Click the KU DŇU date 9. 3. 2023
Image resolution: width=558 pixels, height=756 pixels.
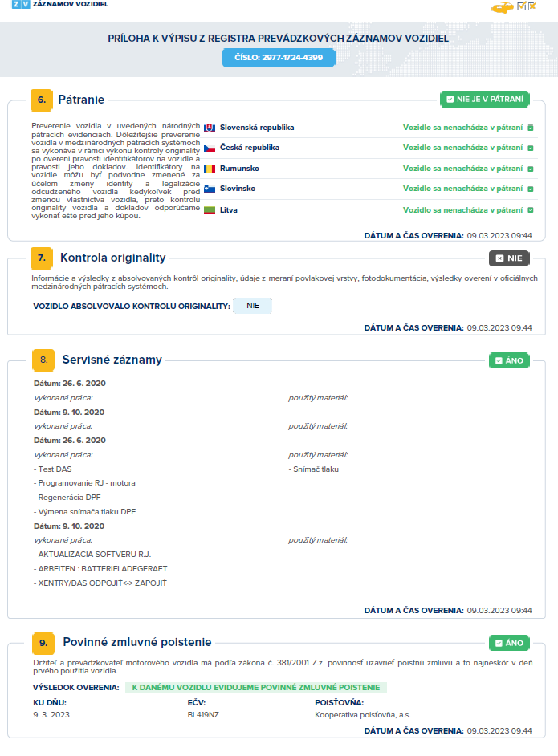click(x=51, y=715)
